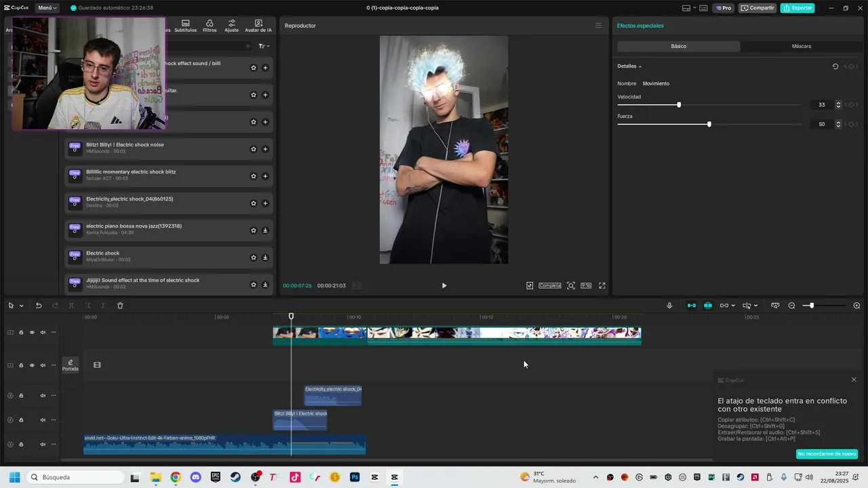
Task: Open the Menú dropdown
Action: click(x=47, y=8)
